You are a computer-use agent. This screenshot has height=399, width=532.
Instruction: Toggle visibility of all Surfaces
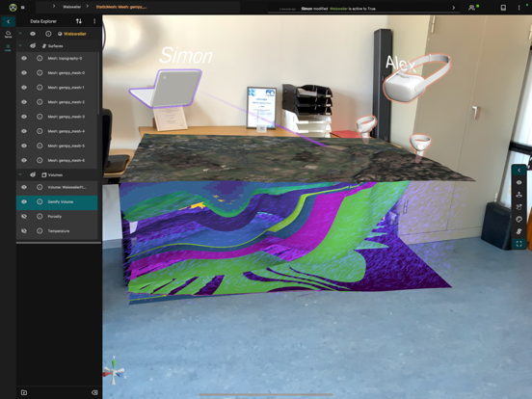(33, 46)
